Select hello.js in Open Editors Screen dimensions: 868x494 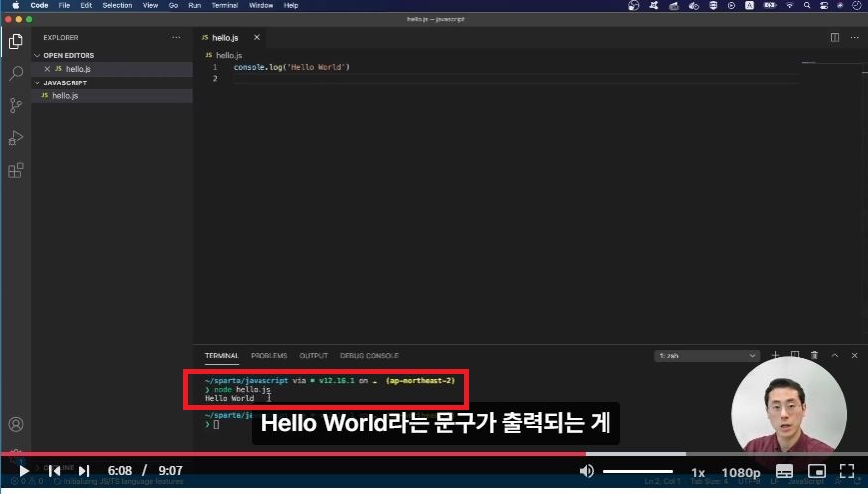point(111,69)
